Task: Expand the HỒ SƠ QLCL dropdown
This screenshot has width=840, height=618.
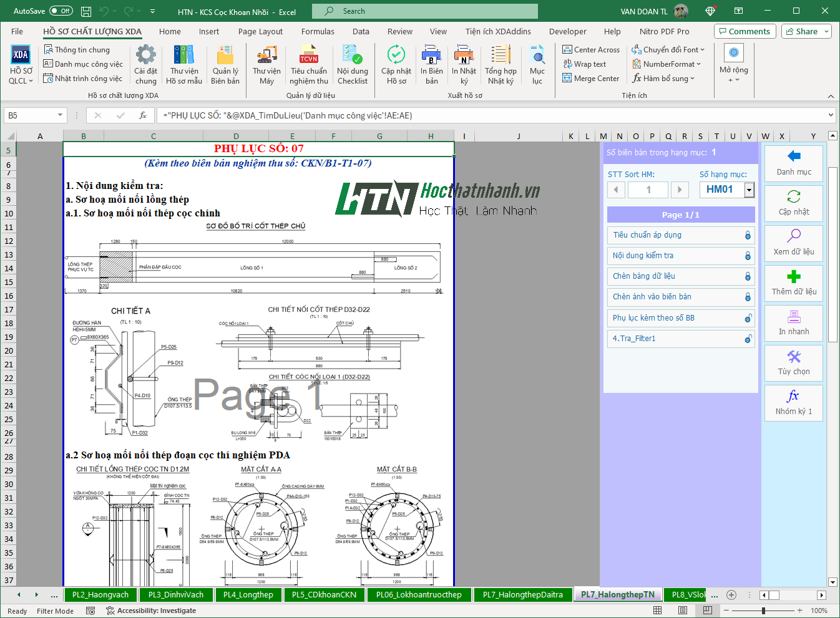Action: [x=21, y=81]
